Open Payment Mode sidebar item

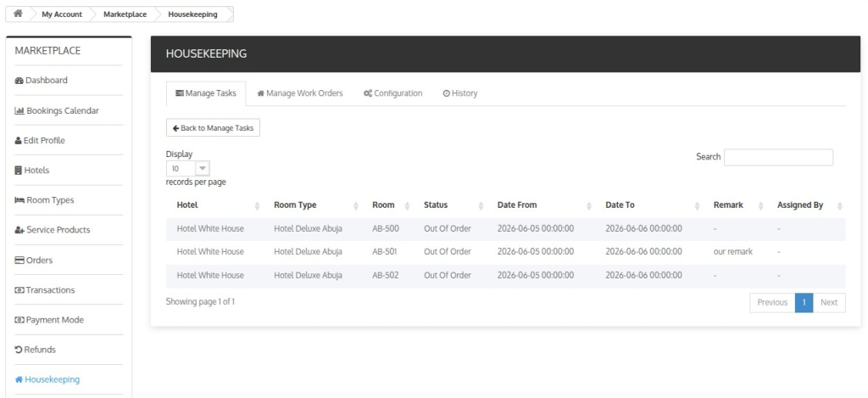pyautogui.click(x=49, y=320)
